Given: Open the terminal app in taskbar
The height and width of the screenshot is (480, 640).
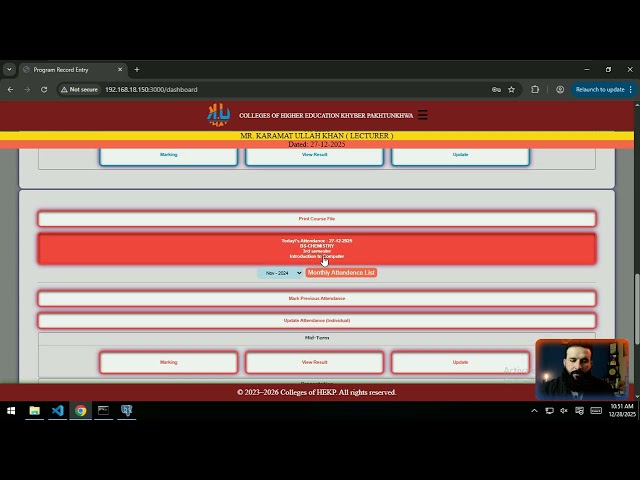Looking at the screenshot, I should [103, 411].
